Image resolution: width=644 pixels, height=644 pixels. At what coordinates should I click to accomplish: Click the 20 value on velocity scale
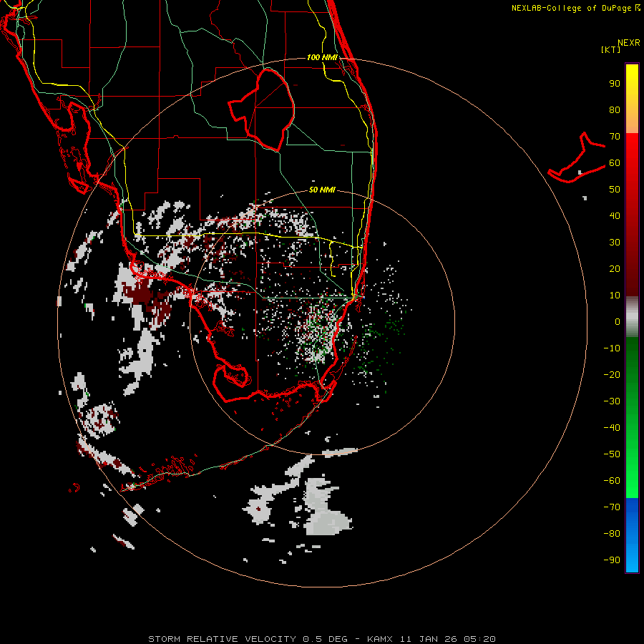click(615, 269)
